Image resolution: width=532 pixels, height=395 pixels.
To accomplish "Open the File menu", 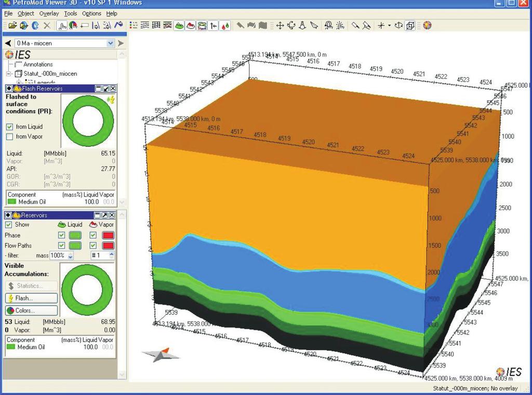I will pyautogui.click(x=8, y=13).
